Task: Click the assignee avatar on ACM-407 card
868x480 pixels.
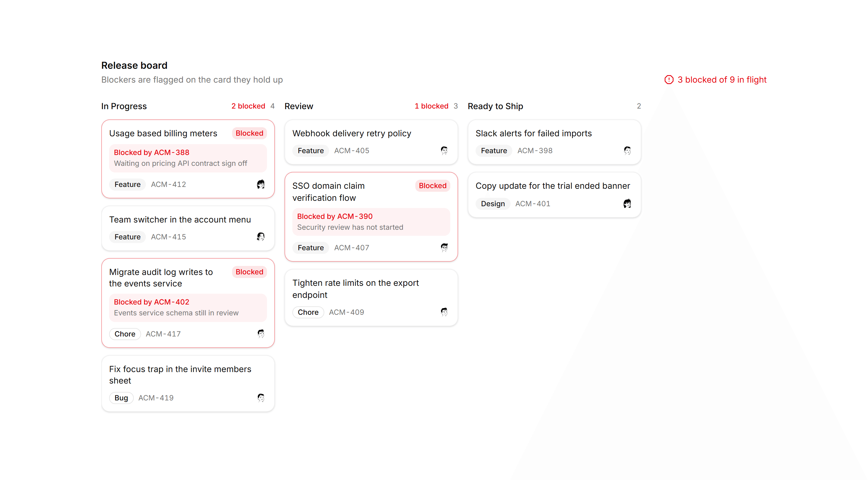Action: 444,248
